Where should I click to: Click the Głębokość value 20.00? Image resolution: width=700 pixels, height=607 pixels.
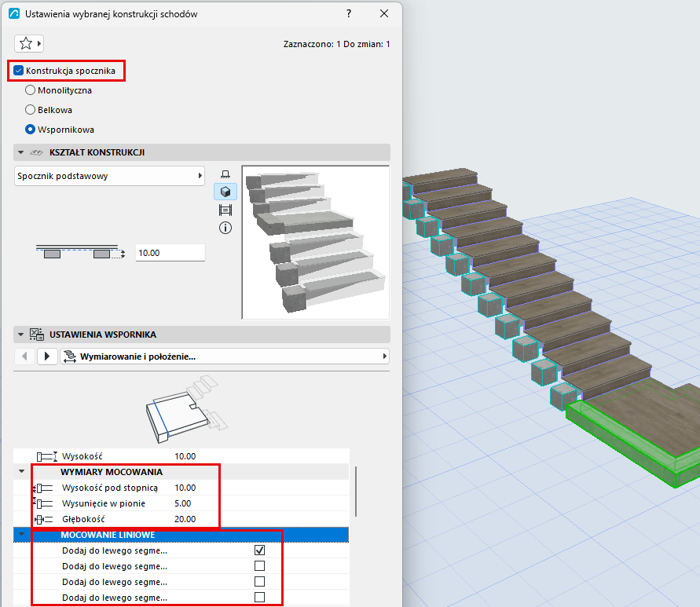point(185,519)
